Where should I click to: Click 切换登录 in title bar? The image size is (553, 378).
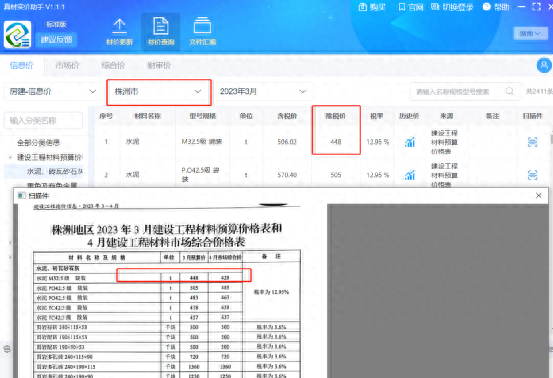(x=452, y=7)
